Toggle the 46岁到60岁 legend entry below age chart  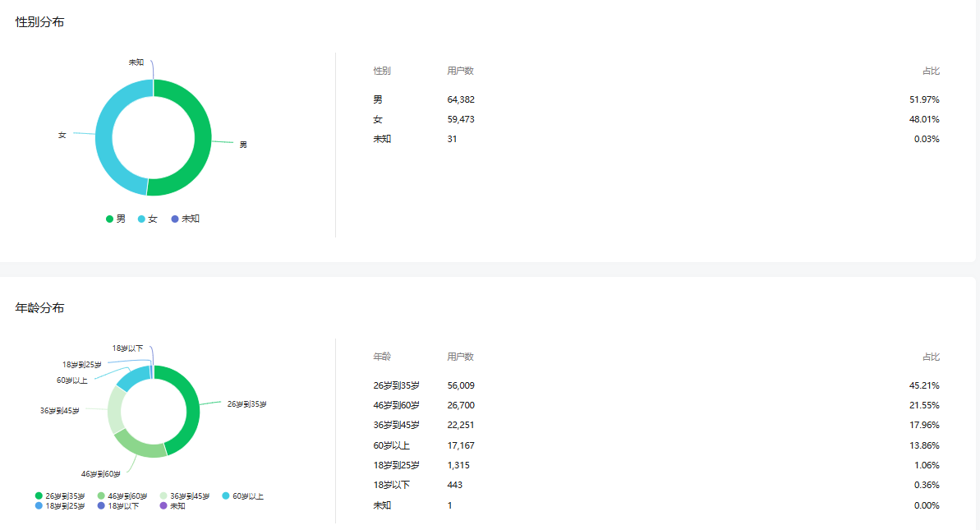122,496
